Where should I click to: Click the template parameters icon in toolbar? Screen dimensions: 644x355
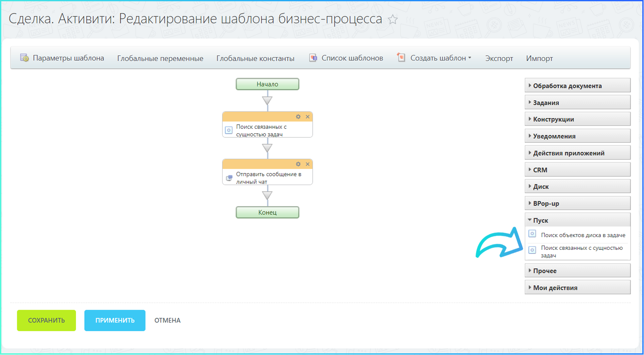click(25, 58)
